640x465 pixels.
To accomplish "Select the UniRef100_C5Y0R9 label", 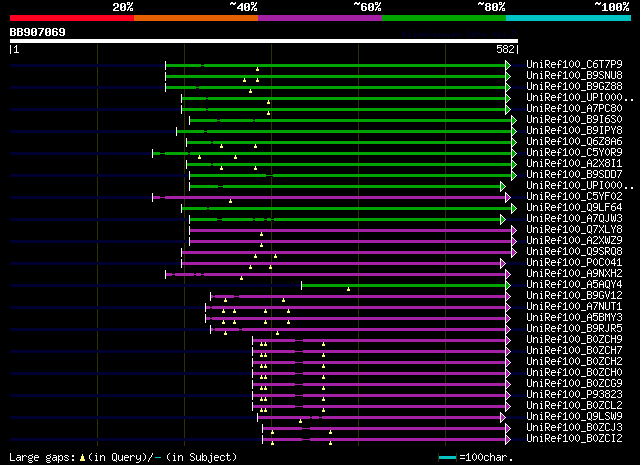I will [x=574, y=152].
